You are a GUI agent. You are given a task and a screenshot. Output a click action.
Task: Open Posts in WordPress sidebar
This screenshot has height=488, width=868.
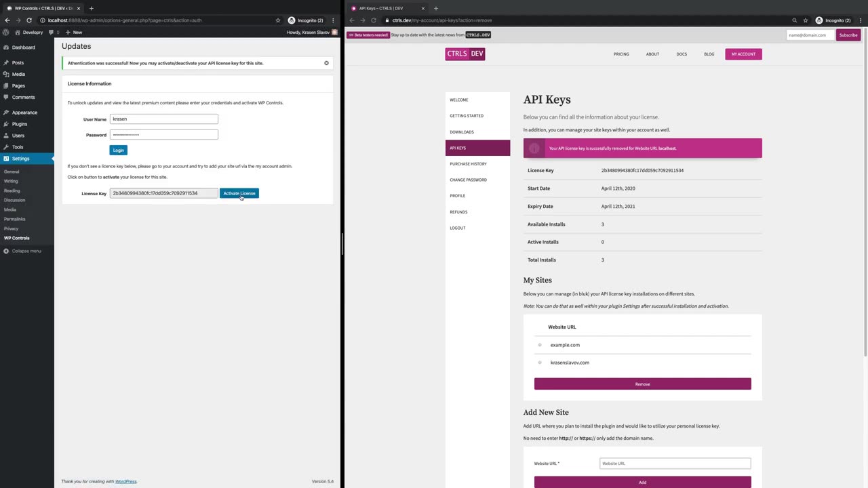18,62
